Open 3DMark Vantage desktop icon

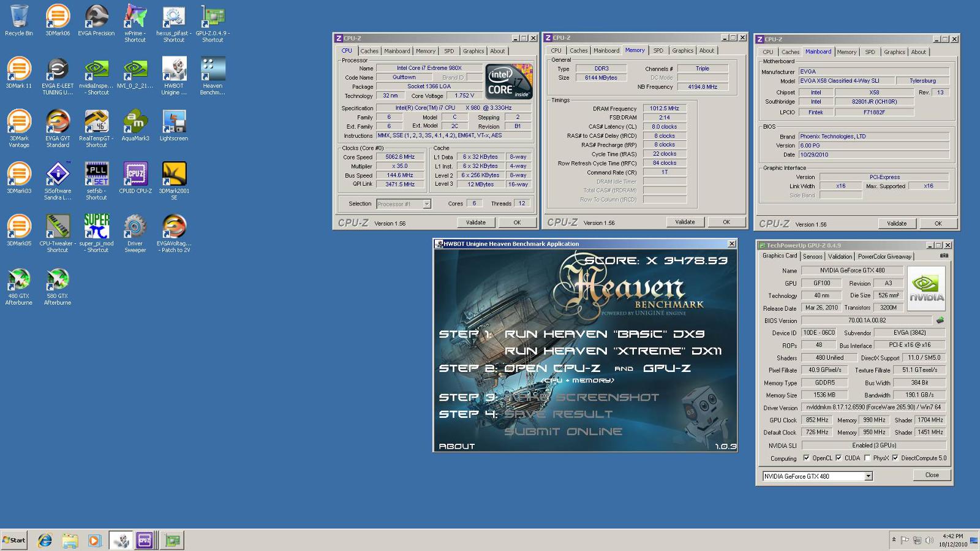tap(19, 129)
